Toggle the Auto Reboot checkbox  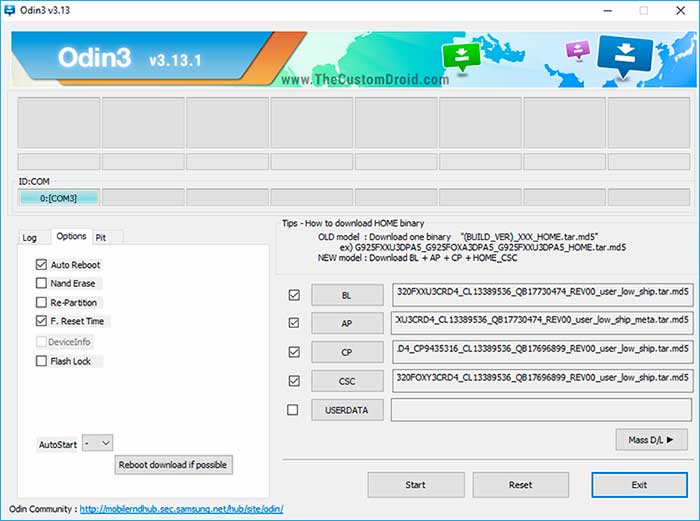(x=41, y=265)
